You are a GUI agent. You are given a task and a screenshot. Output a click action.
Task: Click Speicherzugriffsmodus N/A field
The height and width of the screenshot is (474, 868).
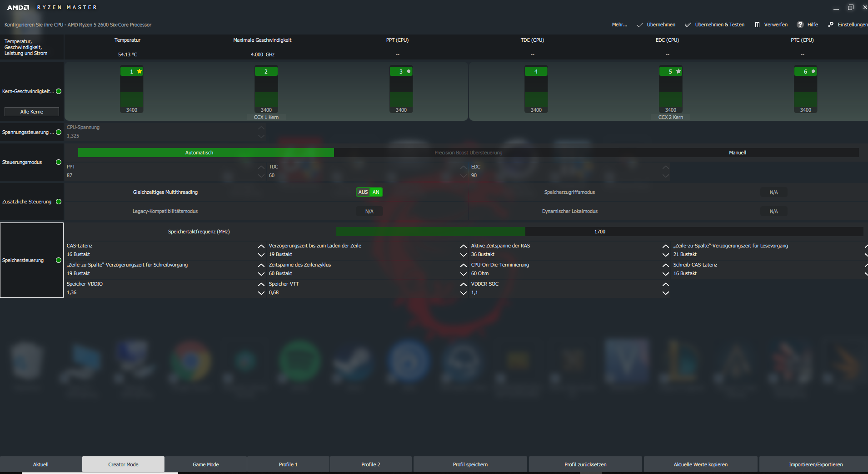[774, 193]
